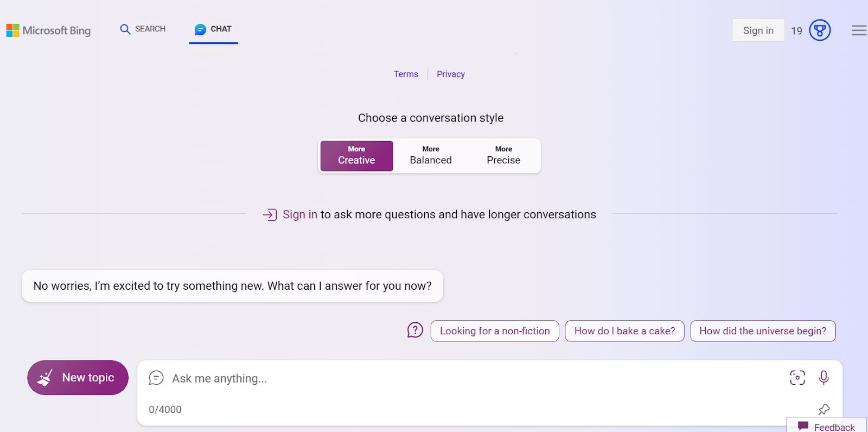
Task: Click the magnifier icon next to SEARCH
Action: 125,29
